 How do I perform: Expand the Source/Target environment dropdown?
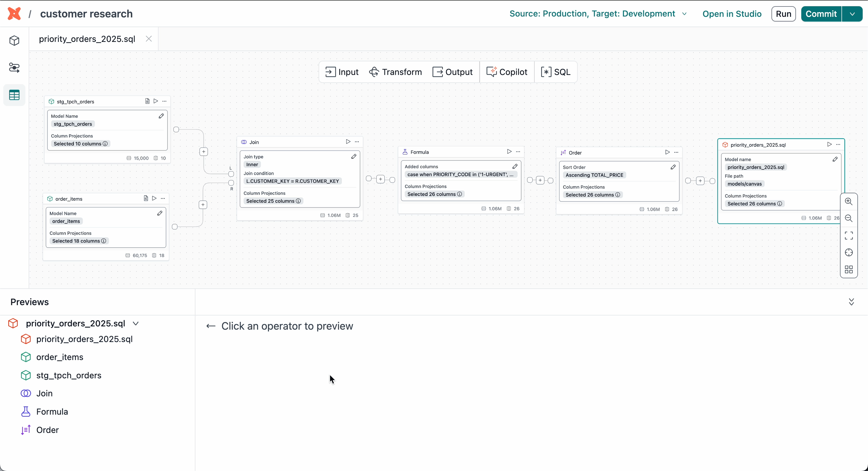point(684,14)
